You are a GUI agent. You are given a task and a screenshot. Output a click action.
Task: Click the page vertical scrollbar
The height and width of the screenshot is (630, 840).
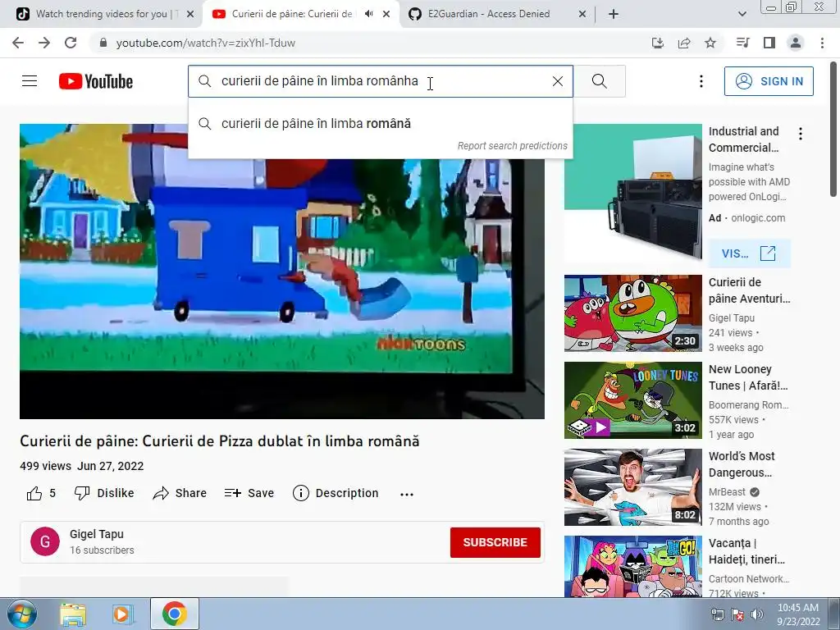coord(833,129)
